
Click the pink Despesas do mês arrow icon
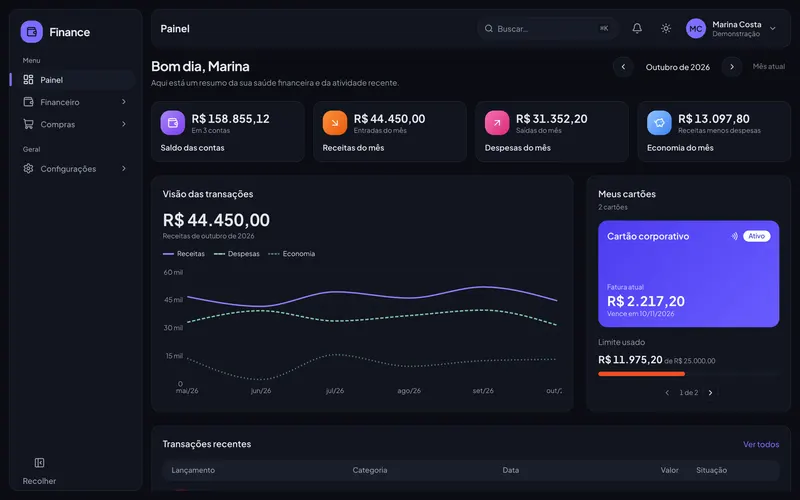[497, 123]
